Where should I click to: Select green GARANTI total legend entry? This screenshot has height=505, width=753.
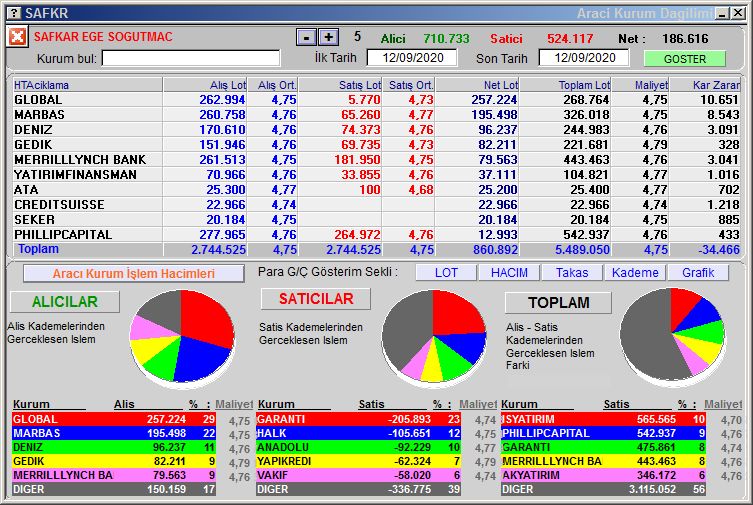tap(603, 447)
